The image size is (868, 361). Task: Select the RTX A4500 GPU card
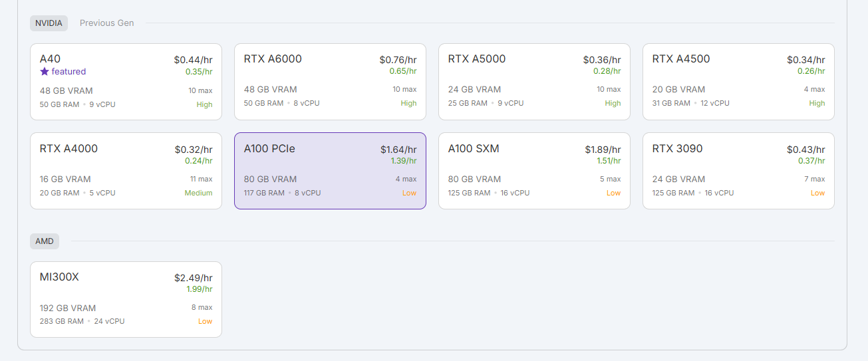point(738,82)
